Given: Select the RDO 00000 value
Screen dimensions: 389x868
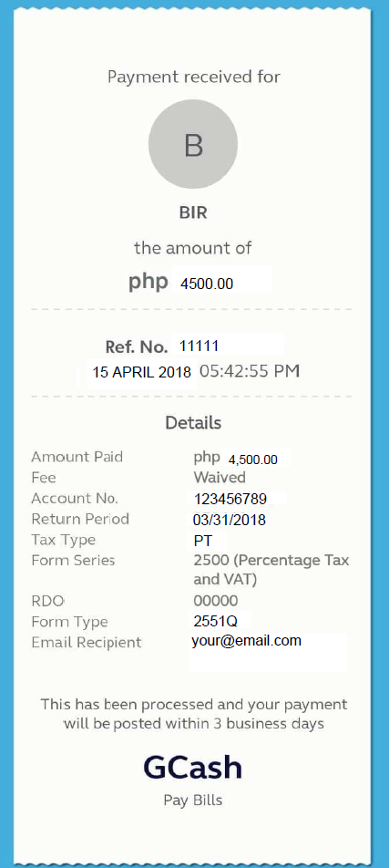Looking at the screenshot, I should coord(216,601).
